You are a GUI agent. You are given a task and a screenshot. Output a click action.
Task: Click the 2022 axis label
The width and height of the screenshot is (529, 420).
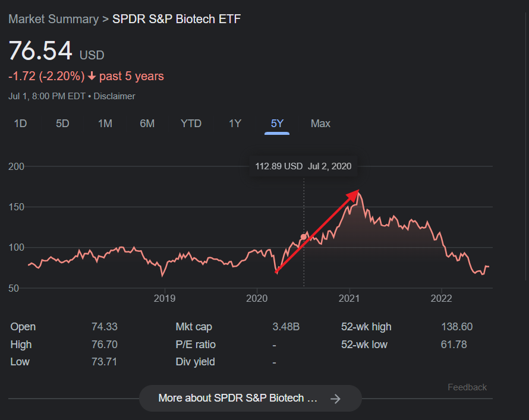pos(441,298)
